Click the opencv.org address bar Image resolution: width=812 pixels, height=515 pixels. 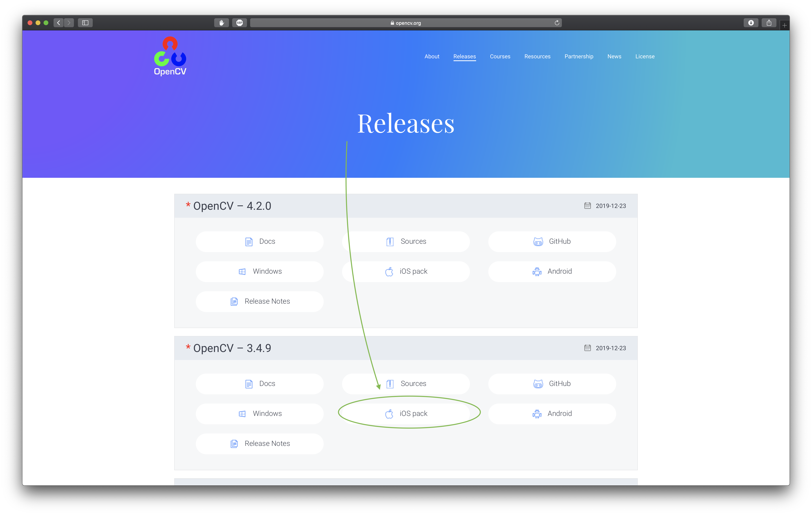pos(405,23)
